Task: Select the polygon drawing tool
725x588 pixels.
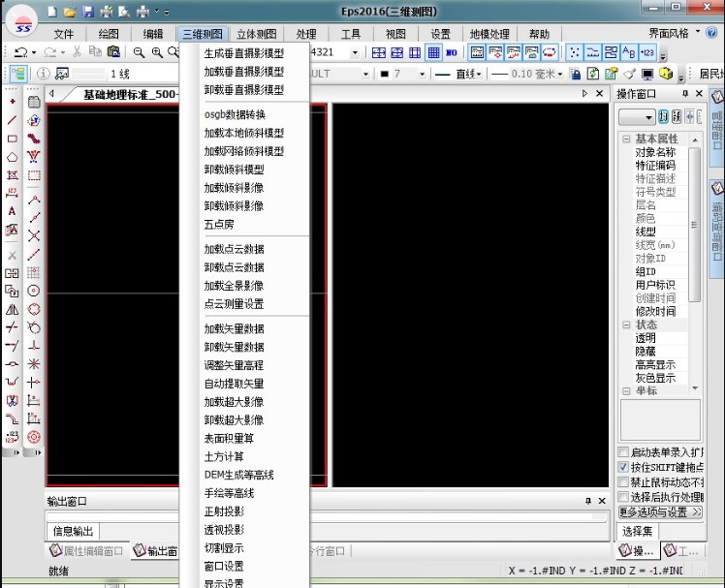Action: click(12, 157)
